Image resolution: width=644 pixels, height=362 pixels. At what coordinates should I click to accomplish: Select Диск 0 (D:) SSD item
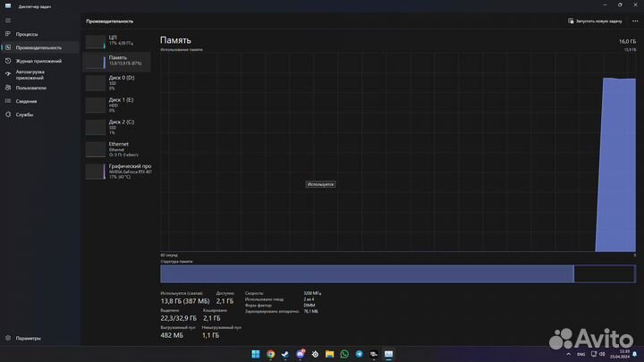(117, 82)
